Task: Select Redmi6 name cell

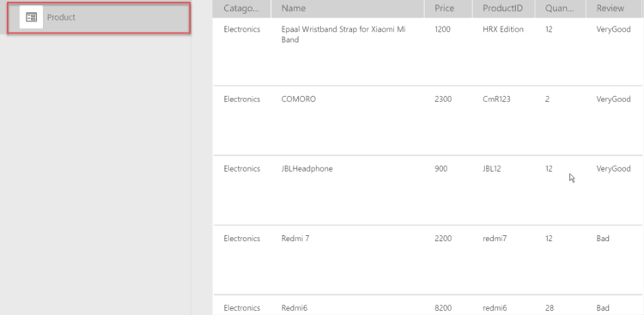Action: pos(294,308)
